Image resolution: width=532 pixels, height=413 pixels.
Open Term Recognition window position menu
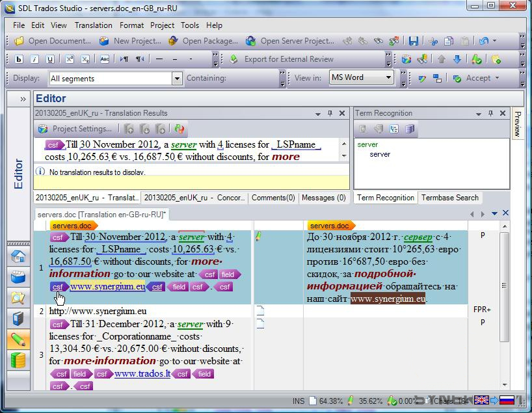coord(479,114)
